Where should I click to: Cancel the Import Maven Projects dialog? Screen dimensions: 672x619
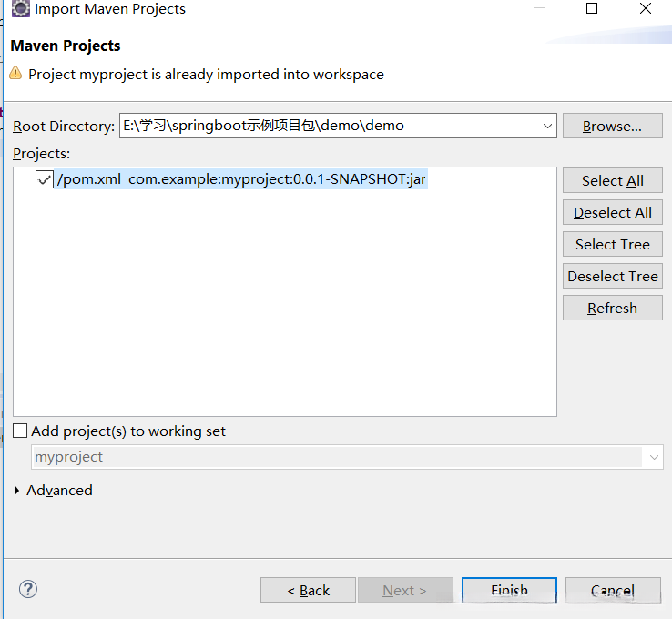[x=612, y=590]
